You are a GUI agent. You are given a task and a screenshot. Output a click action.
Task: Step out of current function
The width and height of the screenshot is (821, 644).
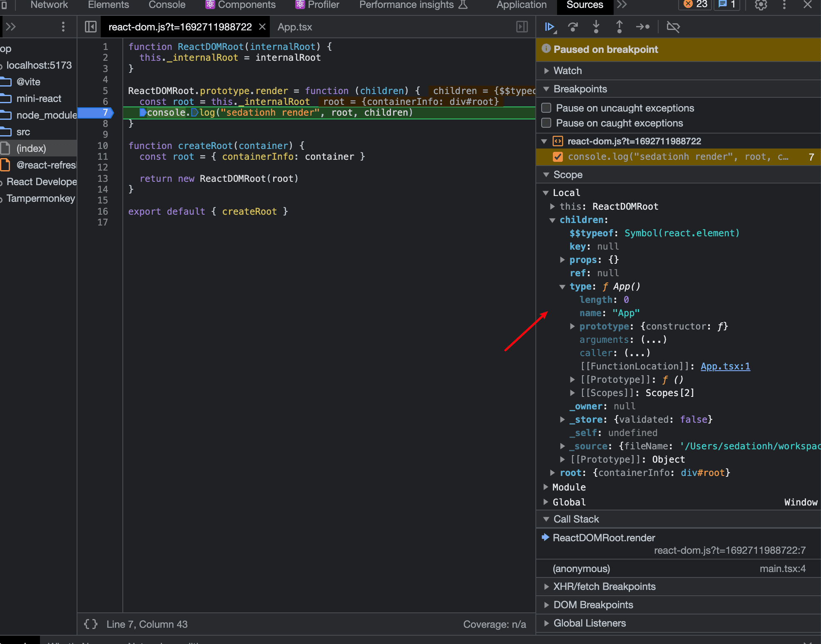click(619, 27)
